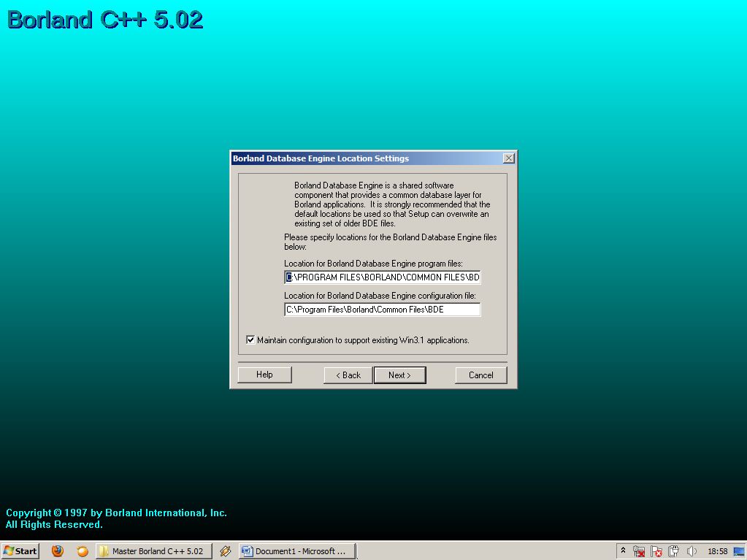Expand hidden system tray icons

point(623,551)
